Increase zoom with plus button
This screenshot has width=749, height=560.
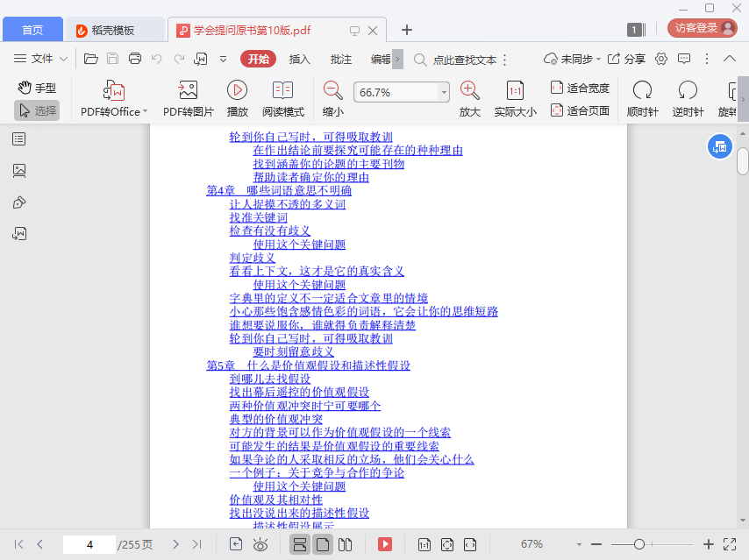tap(709, 544)
